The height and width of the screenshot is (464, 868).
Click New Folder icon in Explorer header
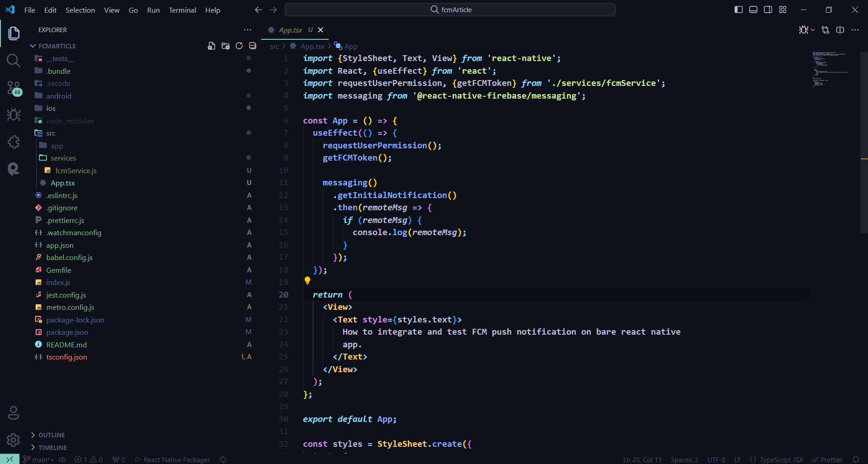[x=225, y=46]
